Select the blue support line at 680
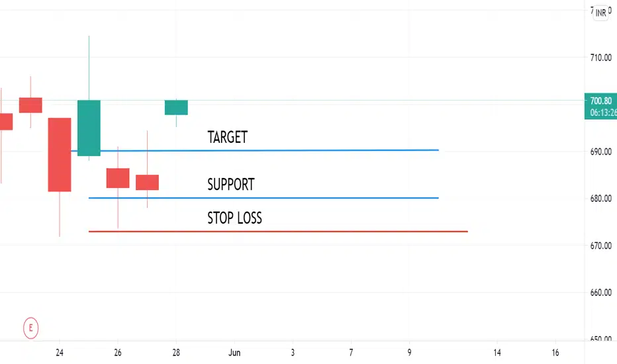Viewport: 617px width, 364px height. [x=263, y=198]
